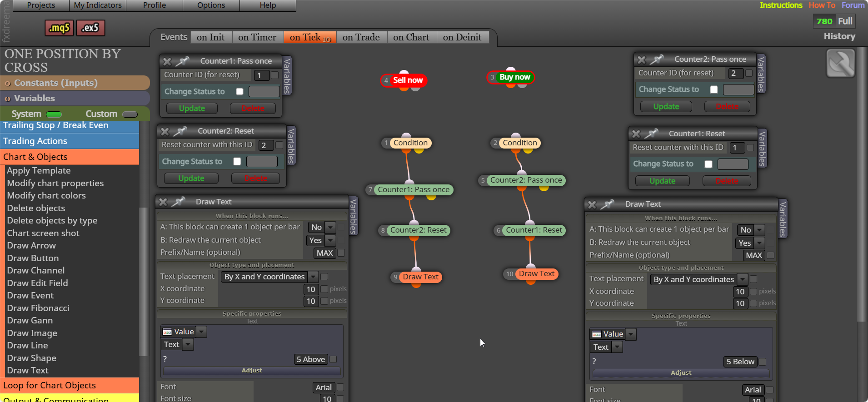The width and height of the screenshot is (868, 402).
Task: Open Variables tab of Counter1: Pass once
Action: [x=287, y=75]
